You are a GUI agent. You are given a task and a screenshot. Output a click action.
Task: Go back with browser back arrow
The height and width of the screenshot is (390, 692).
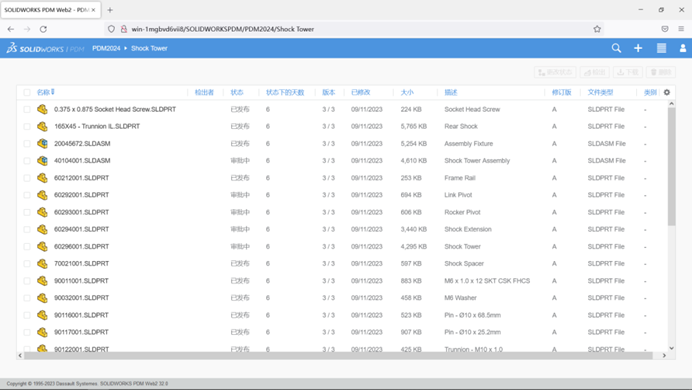coord(11,29)
